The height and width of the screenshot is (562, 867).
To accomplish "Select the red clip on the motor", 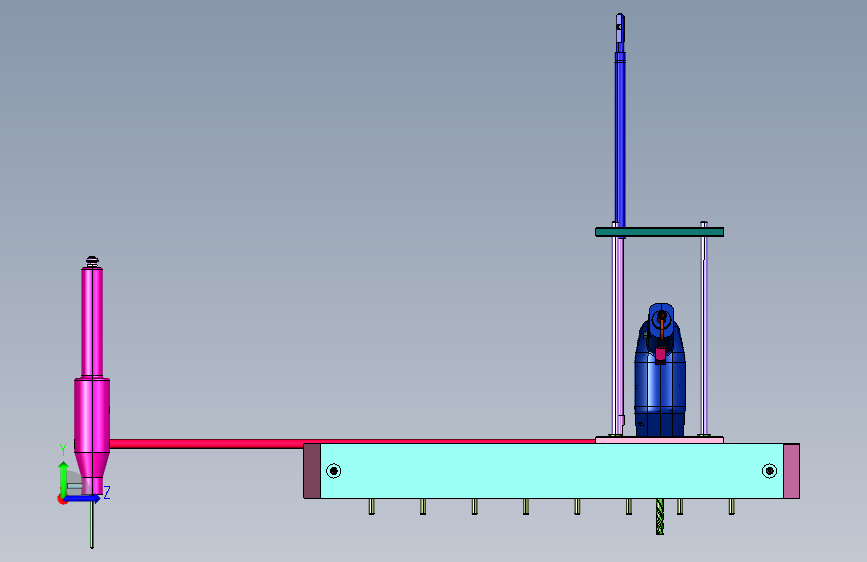I will (x=660, y=355).
